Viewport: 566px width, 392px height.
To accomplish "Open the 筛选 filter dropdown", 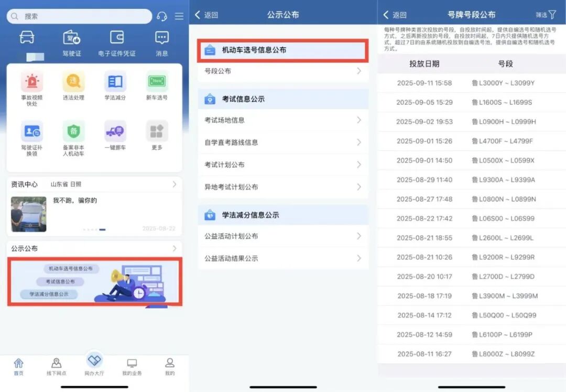I will tap(545, 15).
